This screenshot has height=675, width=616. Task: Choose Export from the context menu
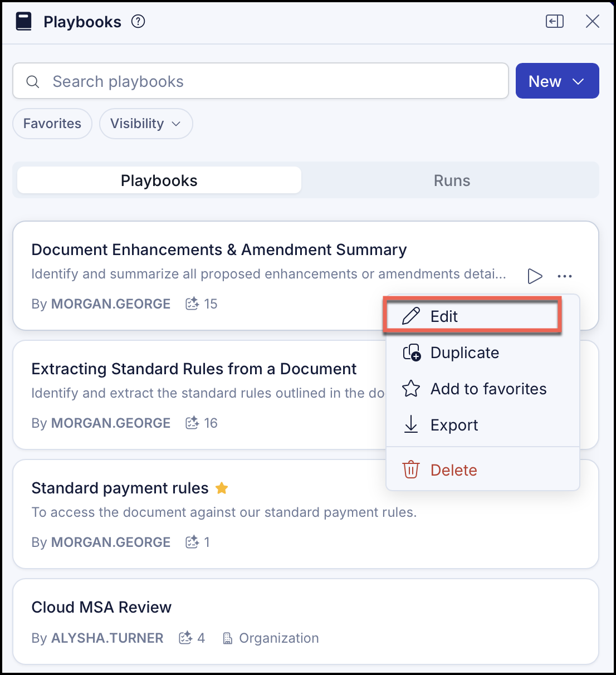pyautogui.click(x=483, y=425)
